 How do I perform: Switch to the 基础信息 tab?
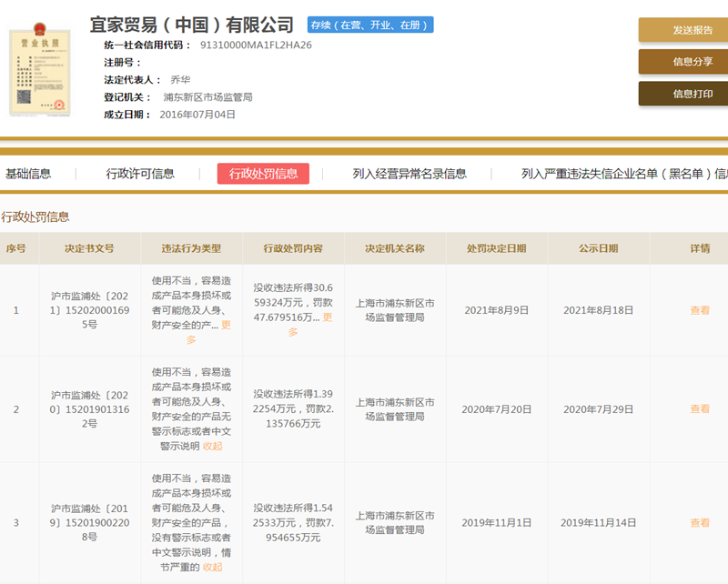coord(30,173)
